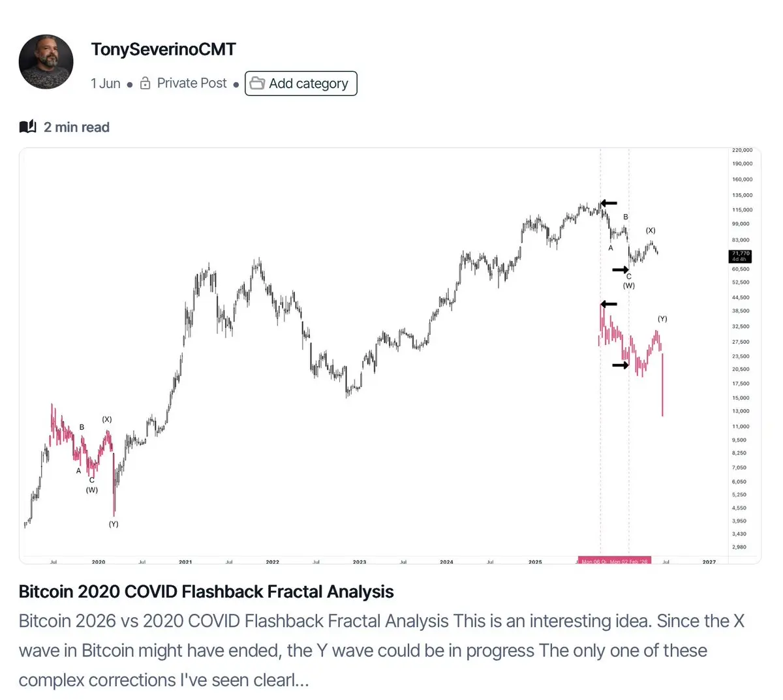
Task: Click TonySeverinoCMT's profile avatar photo
Action: 46,62
